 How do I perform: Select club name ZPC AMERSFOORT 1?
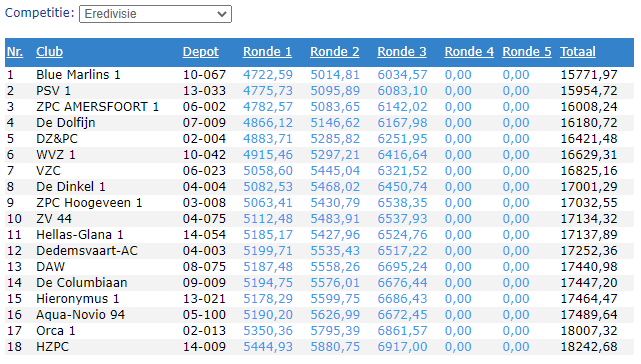click(97, 107)
